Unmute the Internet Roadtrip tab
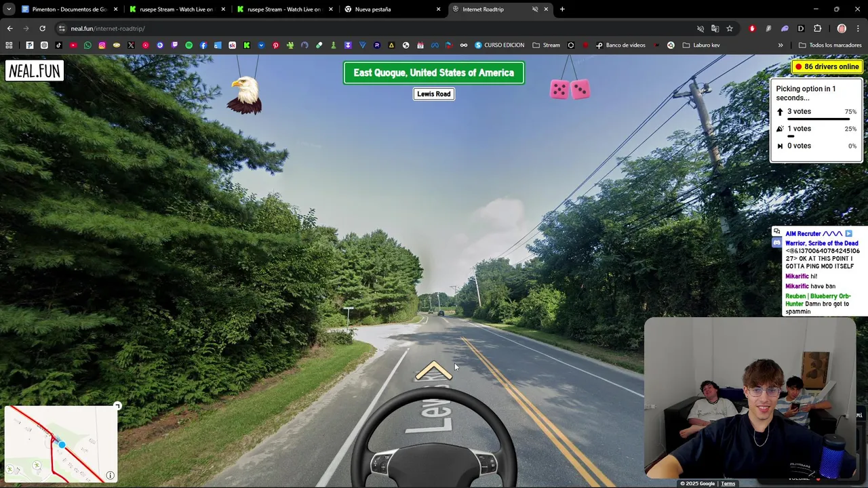 (535, 9)
